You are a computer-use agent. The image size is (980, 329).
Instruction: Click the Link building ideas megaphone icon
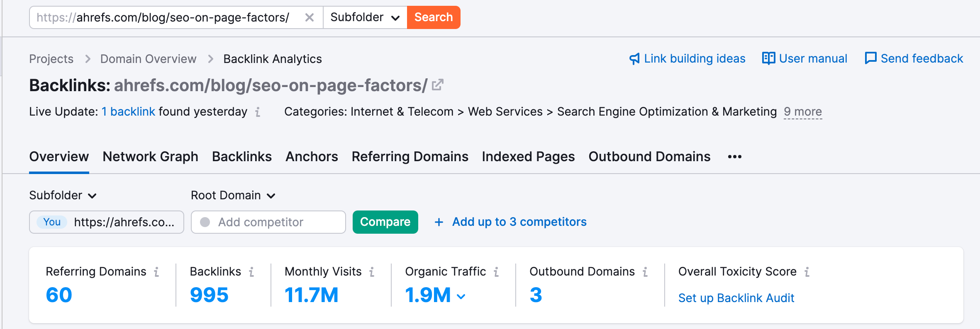[634, 59]
